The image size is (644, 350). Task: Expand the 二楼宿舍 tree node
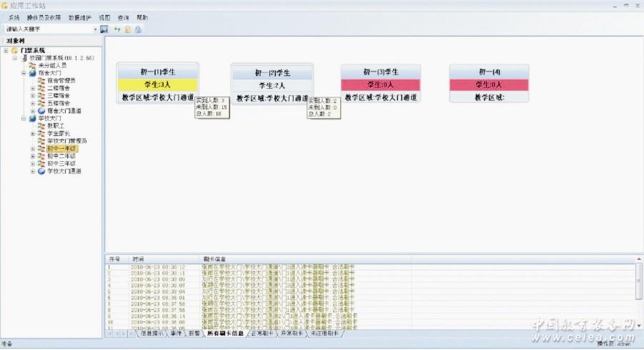click(x=32, y=88)
